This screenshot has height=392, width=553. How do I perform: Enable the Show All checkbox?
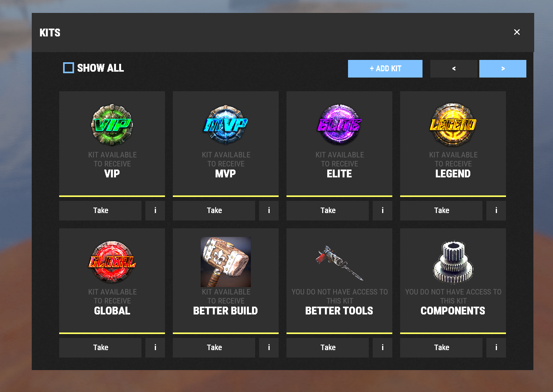69,68
